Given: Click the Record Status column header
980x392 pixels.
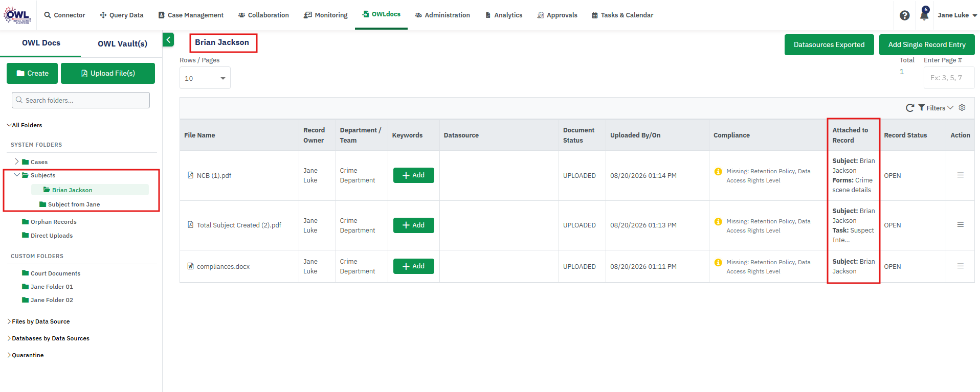Looking at the screenshot, I should [905, 135].
